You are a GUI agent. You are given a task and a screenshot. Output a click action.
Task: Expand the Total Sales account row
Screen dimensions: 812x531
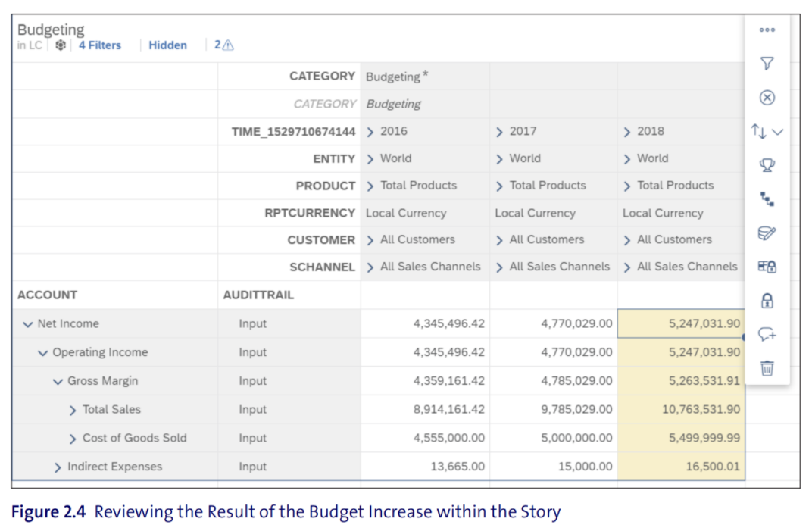[73, 411]
